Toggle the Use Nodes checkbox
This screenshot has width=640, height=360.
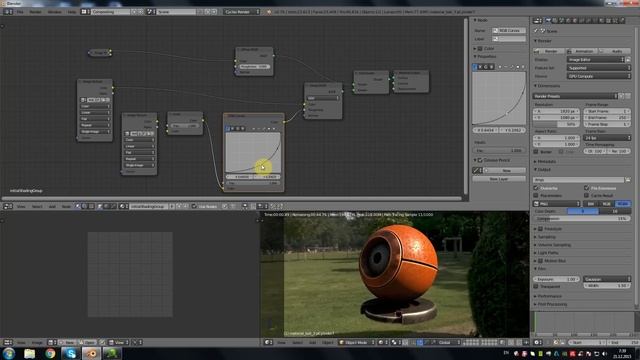[194, 207]
